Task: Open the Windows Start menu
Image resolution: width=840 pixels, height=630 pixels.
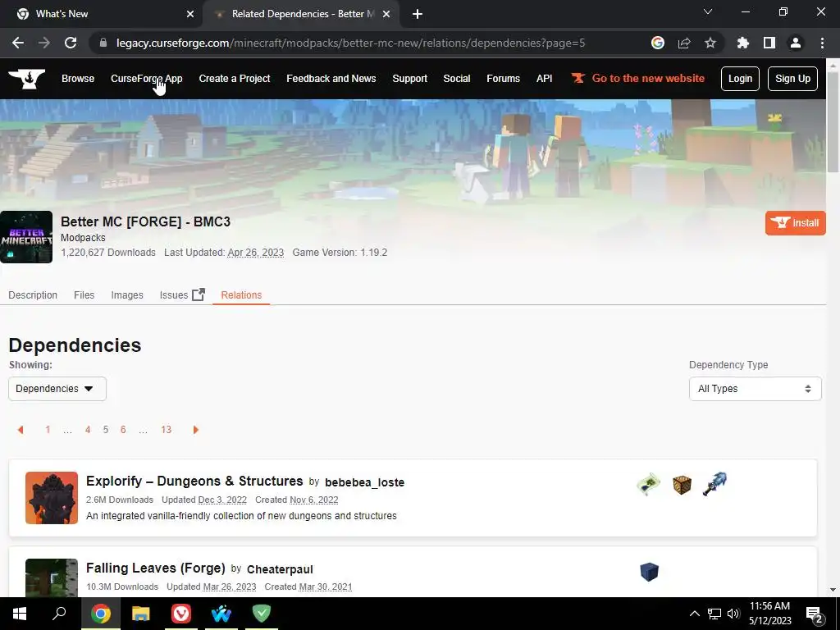Action: 20,614
